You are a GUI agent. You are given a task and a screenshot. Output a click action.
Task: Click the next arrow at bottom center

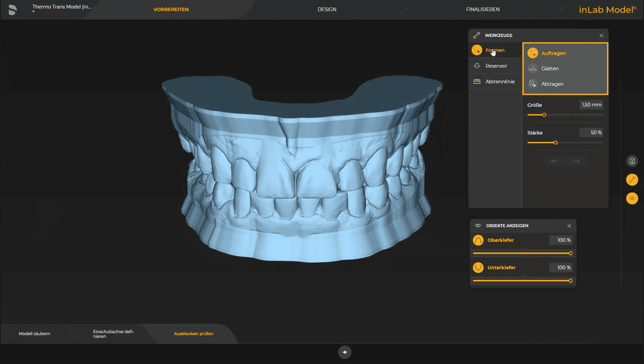click(345, 352)
